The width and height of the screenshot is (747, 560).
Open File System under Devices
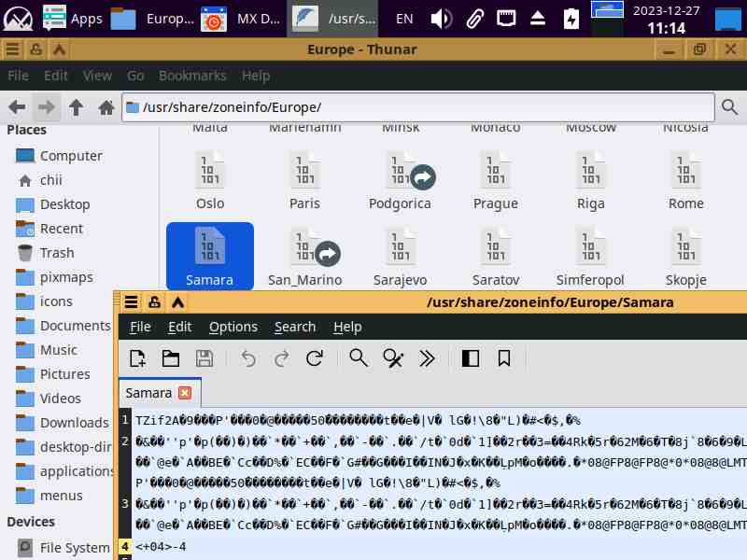pyautogui.click(x=64, y=548)
